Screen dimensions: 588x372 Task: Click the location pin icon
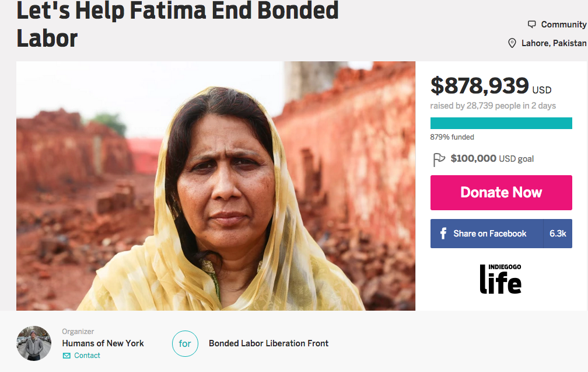pyautogui.click(x=512, y=43)
